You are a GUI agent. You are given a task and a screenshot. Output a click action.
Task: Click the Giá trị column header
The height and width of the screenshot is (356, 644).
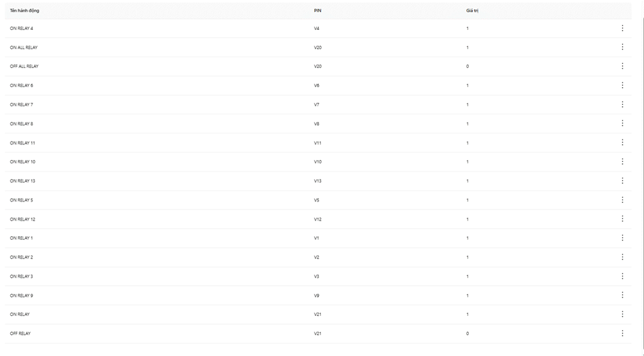coord(472,11)
